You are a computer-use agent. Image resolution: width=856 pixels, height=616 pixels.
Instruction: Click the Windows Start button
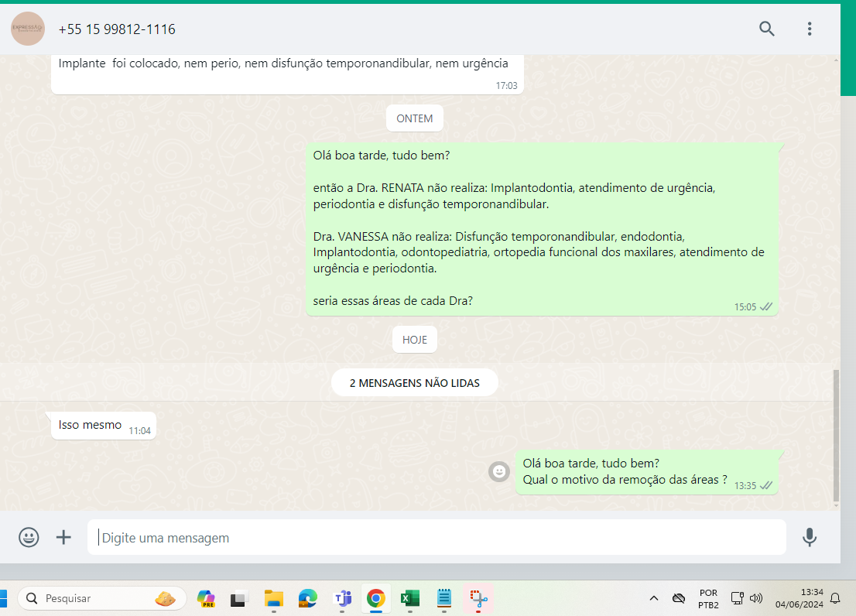(3, 598)
